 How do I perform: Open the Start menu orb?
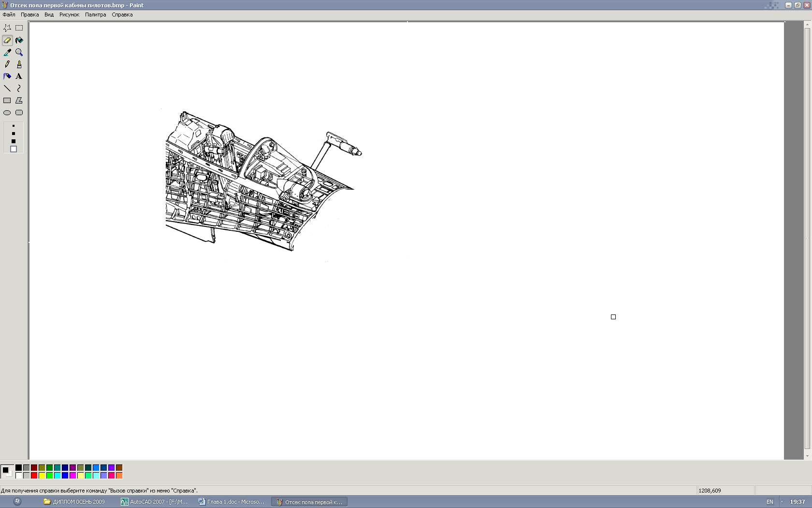coord(17,502)
